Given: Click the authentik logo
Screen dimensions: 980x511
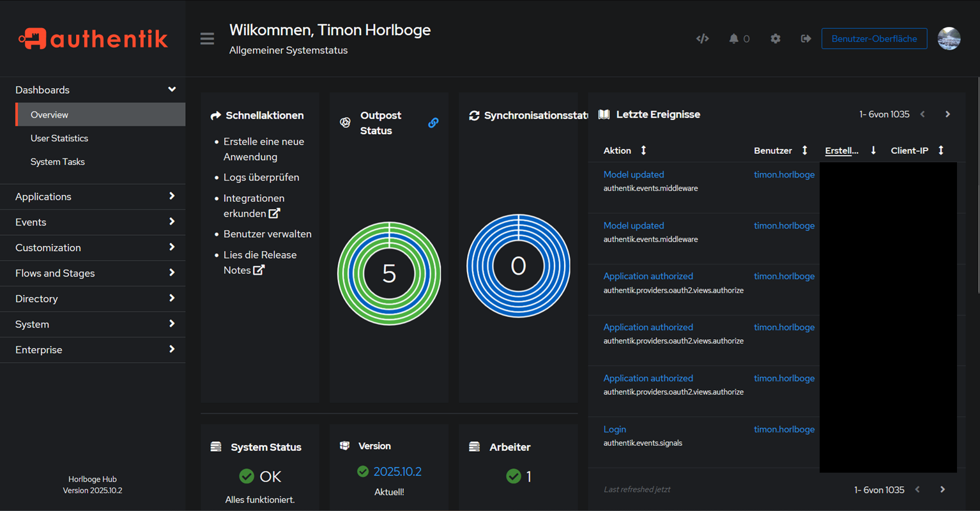Looking at the screenshot, I should point(93,39).
